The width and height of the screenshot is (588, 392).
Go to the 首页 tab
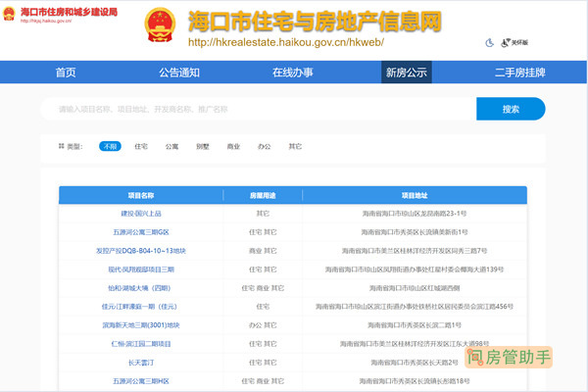66,72
